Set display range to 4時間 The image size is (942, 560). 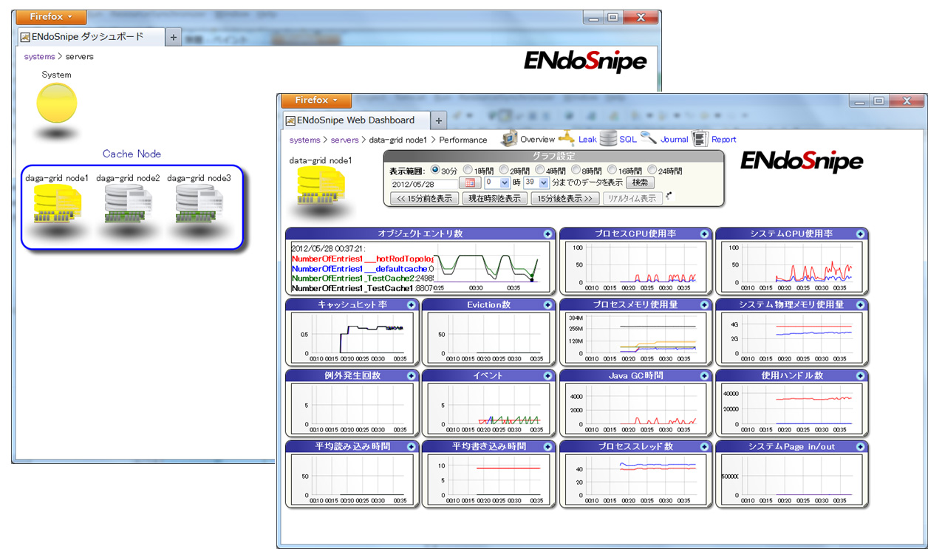point(541,170)
